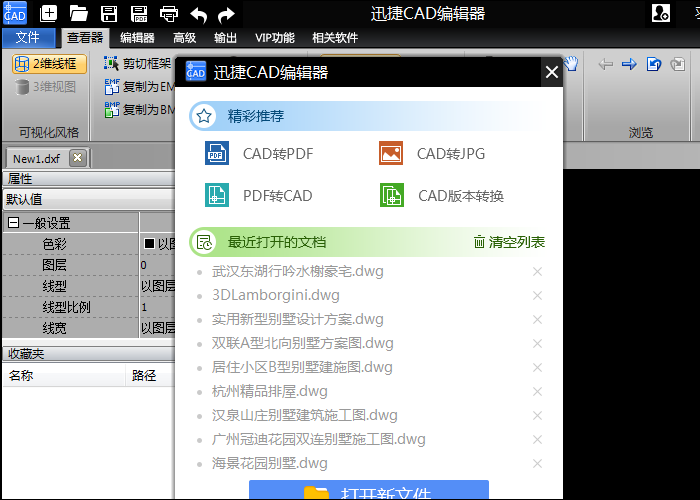Remove 杭州精品排屋.dwg from recent list
The image size is (700, 500).
[538, 392]
